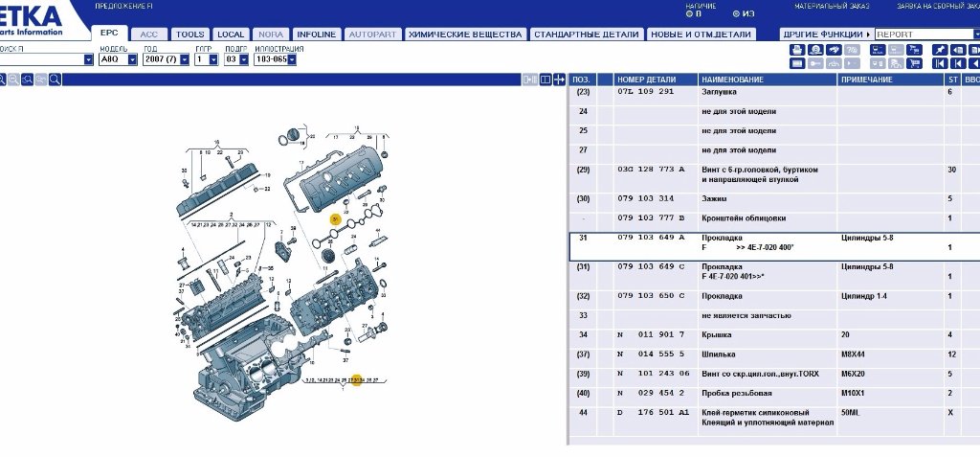The width and height of the screenshot is (980, 457).
Task: Click the Другие функции button
Action: click(x=826, y=34)
